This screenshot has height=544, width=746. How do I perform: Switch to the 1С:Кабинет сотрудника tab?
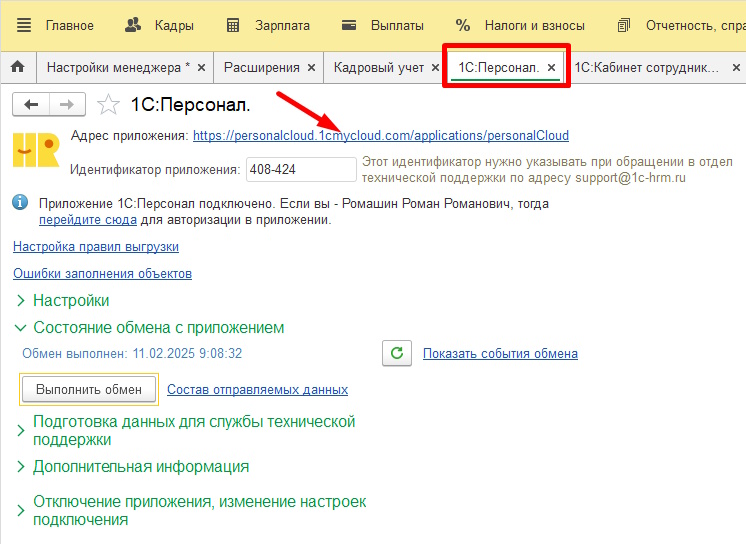click(647, 68)
